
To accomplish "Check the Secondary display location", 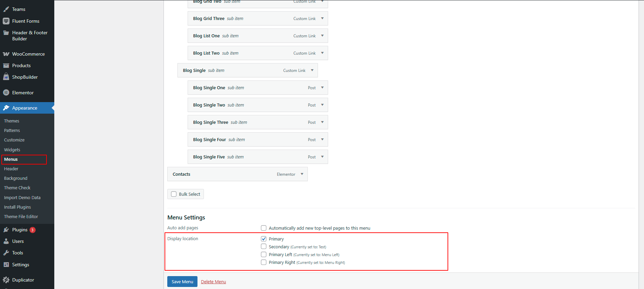I will pyautogui.click(x=264, y=247).
